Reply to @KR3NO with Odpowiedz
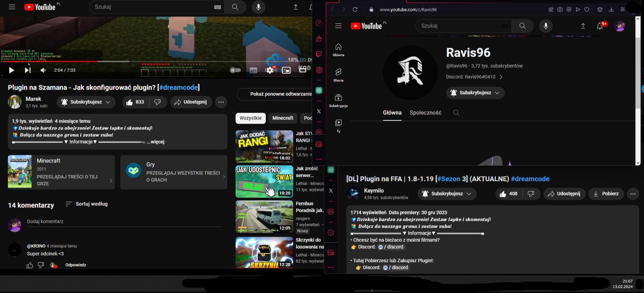Screen dimensions: 644x293 [x=76, y=265]
